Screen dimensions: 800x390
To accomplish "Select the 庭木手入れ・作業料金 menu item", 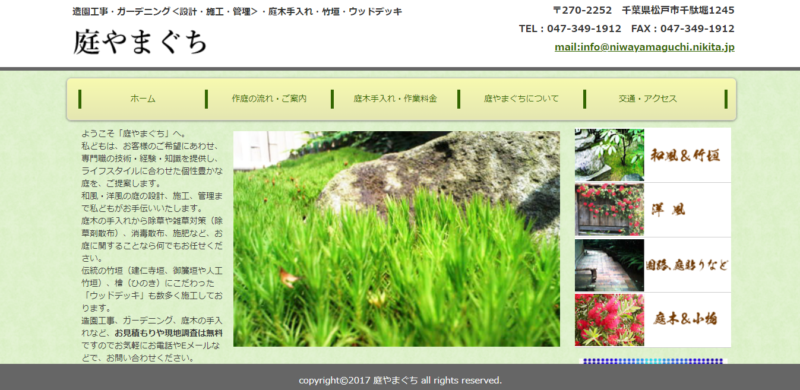I will coord(395,99).
